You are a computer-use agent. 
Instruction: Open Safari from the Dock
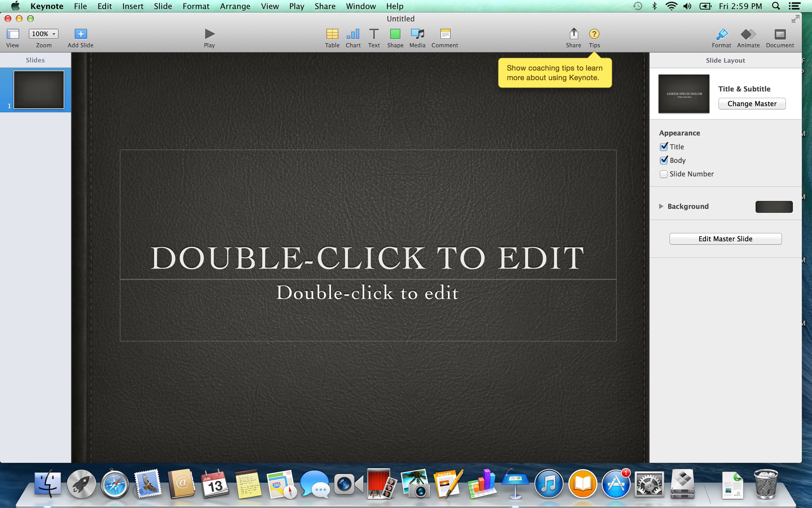115,484
